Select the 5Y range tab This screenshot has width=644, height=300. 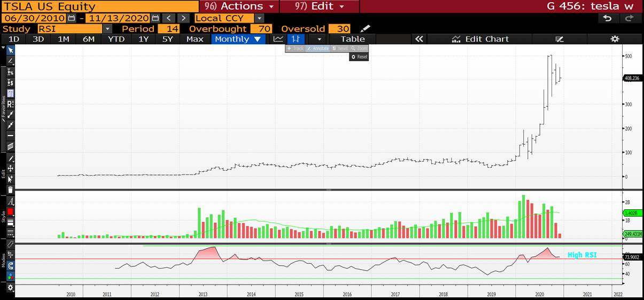(168, 39)
